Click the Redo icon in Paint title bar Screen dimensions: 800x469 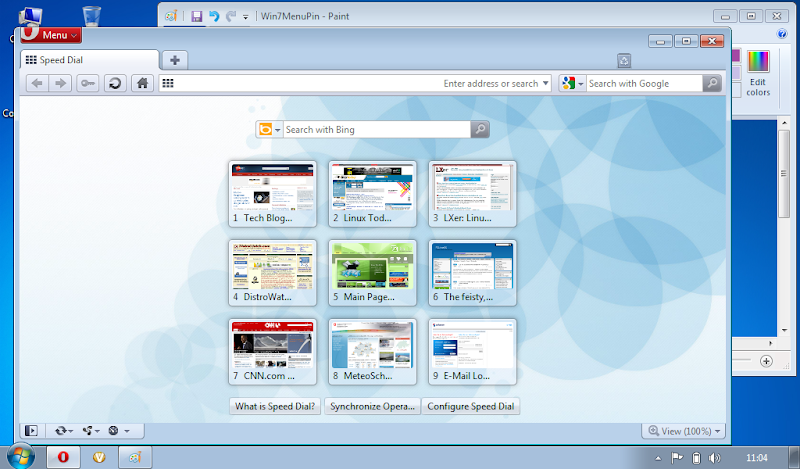point(231,16)
